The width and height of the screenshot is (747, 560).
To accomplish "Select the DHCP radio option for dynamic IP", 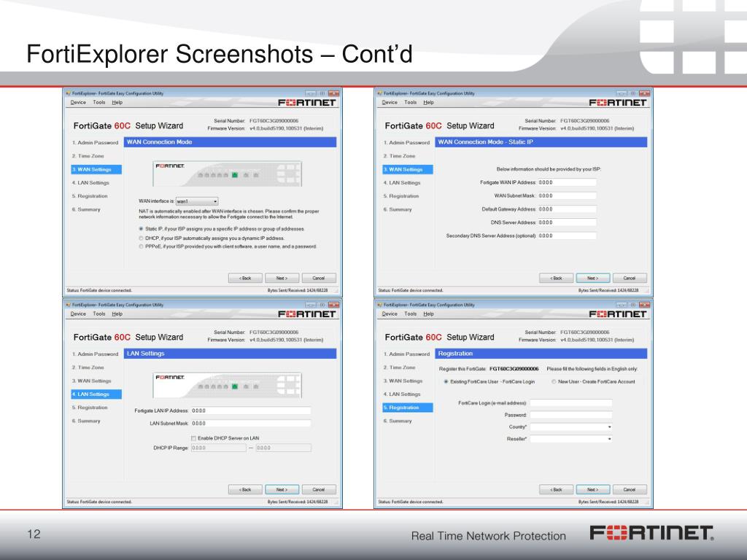I will pos(141,238).
